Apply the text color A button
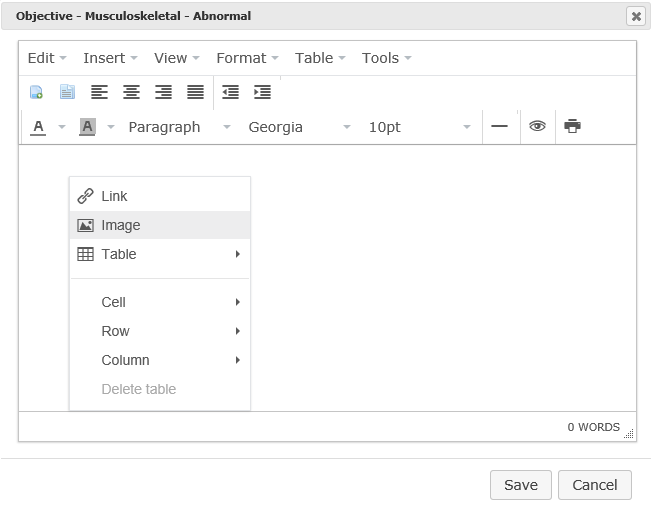The width and height of the screenshot is (651, 505). tap(38, 127)
